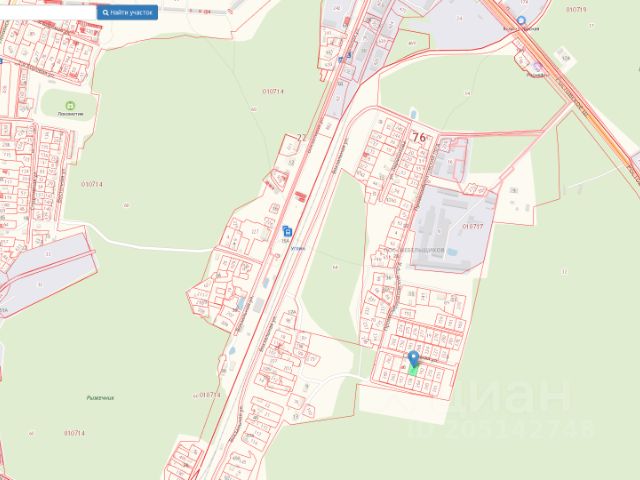This screenshot has height=480, width=640.
Task: Click the number 22 label near railway
Action: tap(300, 138)
